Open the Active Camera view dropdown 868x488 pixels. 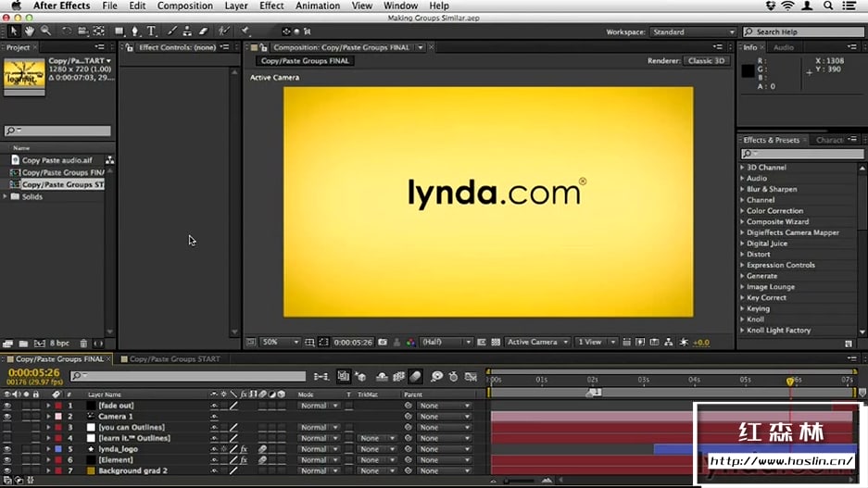537,343
